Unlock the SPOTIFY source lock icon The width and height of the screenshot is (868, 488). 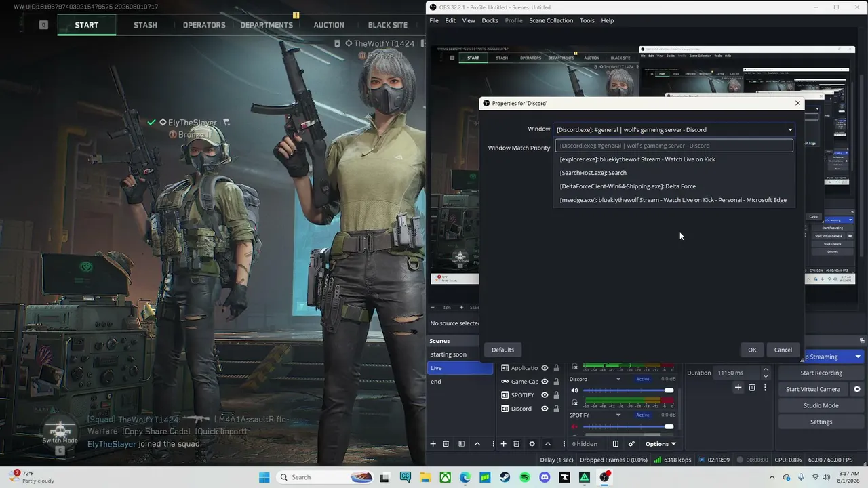(x=556, y=395)
